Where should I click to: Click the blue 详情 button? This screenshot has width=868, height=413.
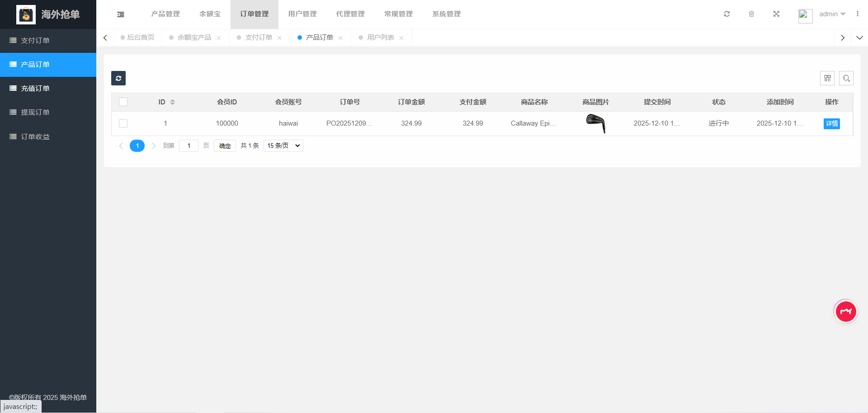831,124
